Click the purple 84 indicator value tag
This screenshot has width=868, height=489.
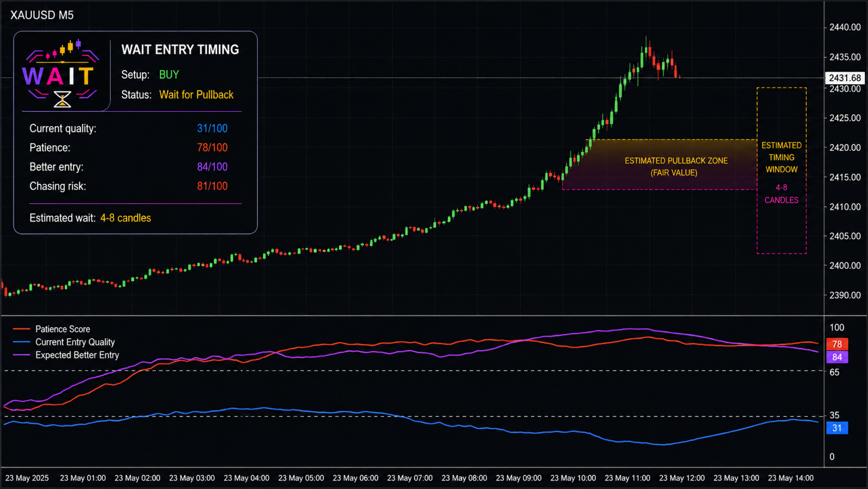[x=837, y=357]
